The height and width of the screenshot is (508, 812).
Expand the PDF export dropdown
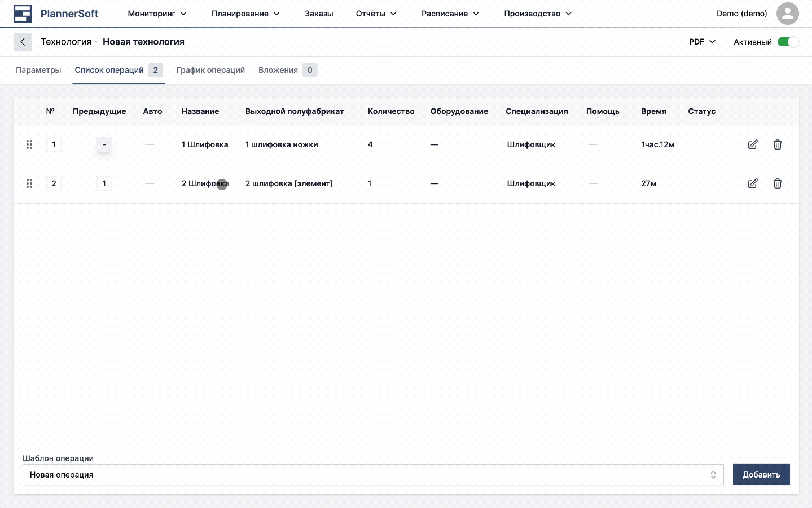pos(702,42)
